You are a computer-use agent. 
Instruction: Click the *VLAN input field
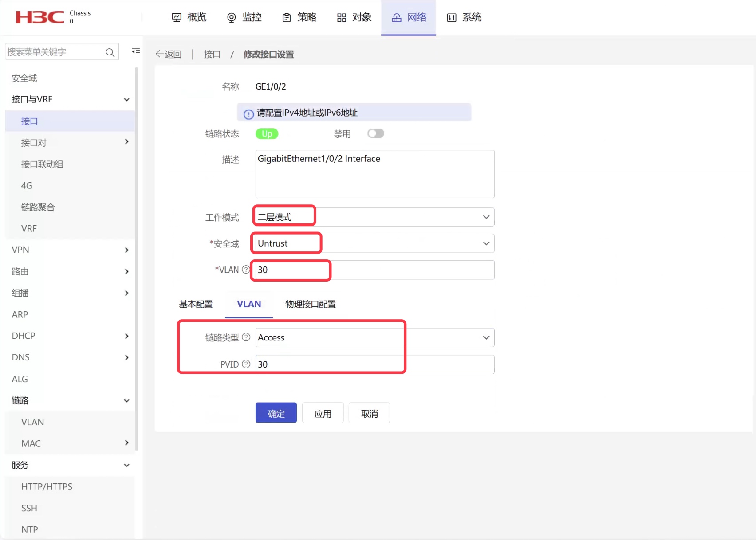tap(375, 270)
